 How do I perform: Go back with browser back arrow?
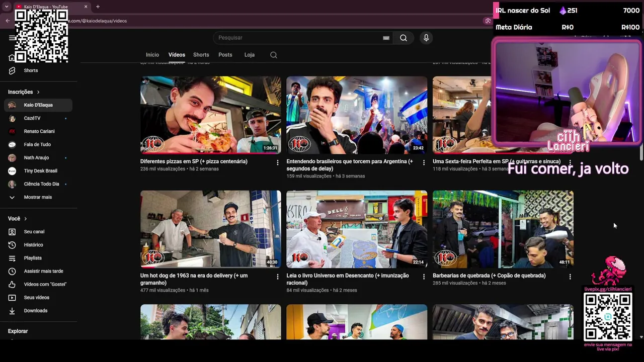(x=8, y=21)
